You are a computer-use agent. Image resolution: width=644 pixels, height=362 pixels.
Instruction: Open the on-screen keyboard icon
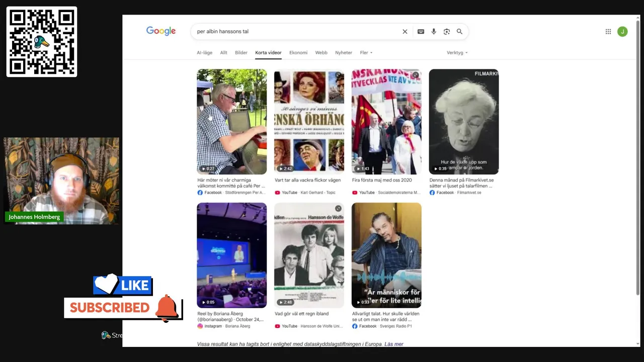[x=421, y=32]
